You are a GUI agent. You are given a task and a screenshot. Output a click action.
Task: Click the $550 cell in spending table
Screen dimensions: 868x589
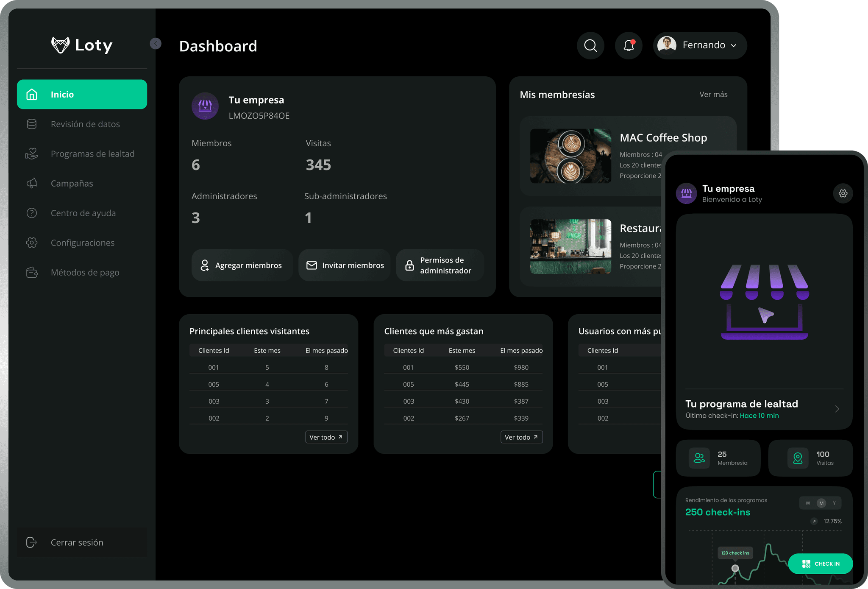coord(462,367)
